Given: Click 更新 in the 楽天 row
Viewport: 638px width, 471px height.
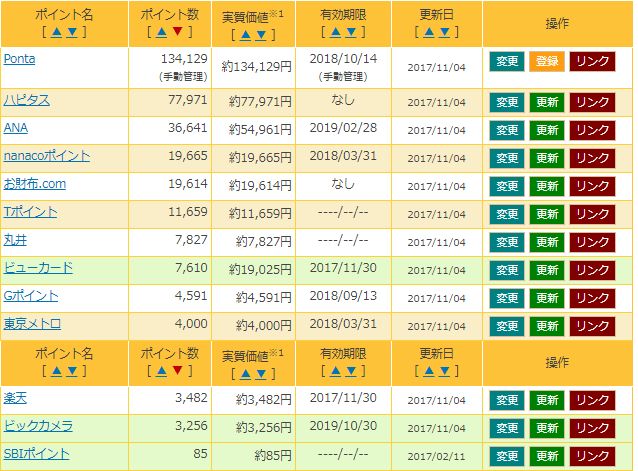Looking at the screenshot, I should coord(547,400).
